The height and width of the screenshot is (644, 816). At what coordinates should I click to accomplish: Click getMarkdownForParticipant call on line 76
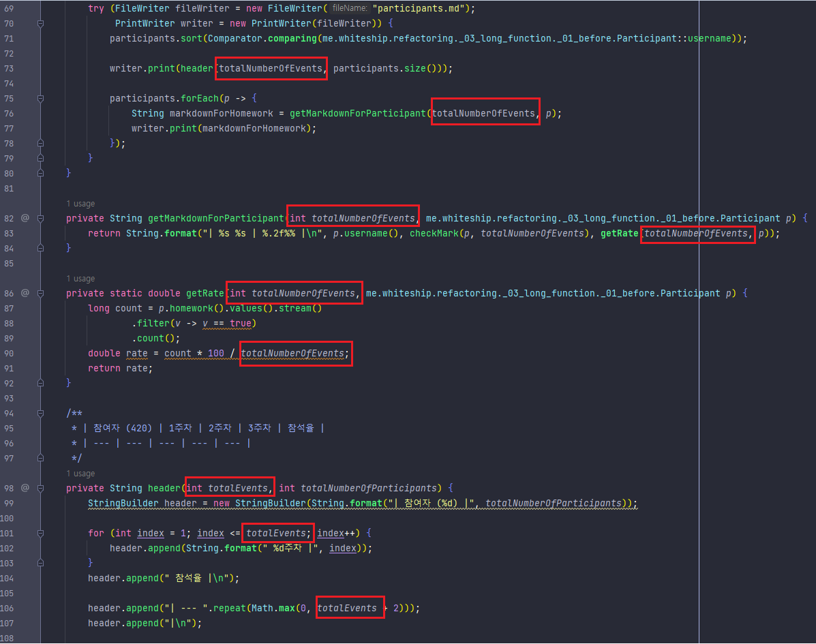[x=357, y=113]
